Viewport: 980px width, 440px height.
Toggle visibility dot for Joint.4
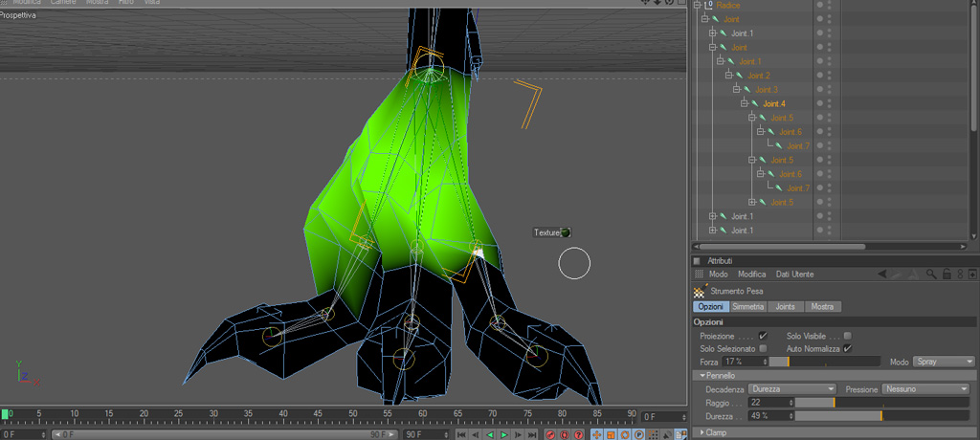819,103
